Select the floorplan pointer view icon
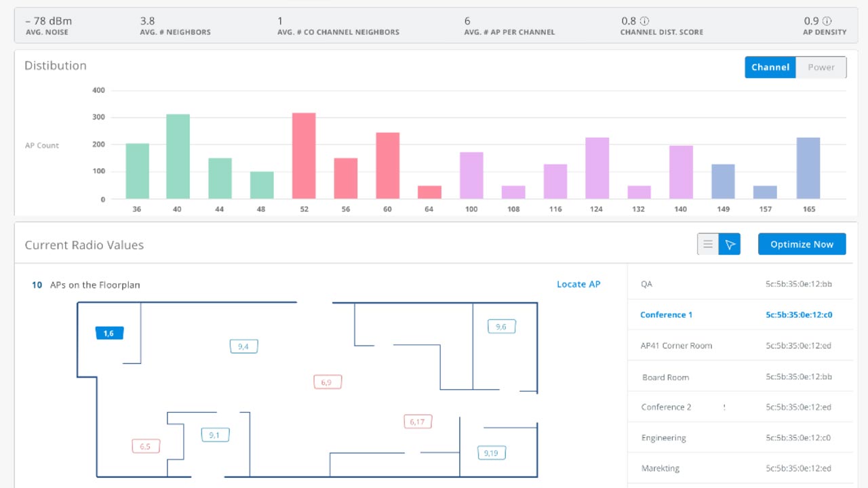The height and width of the screenshot is (488, 868). [x=730, y=245]
